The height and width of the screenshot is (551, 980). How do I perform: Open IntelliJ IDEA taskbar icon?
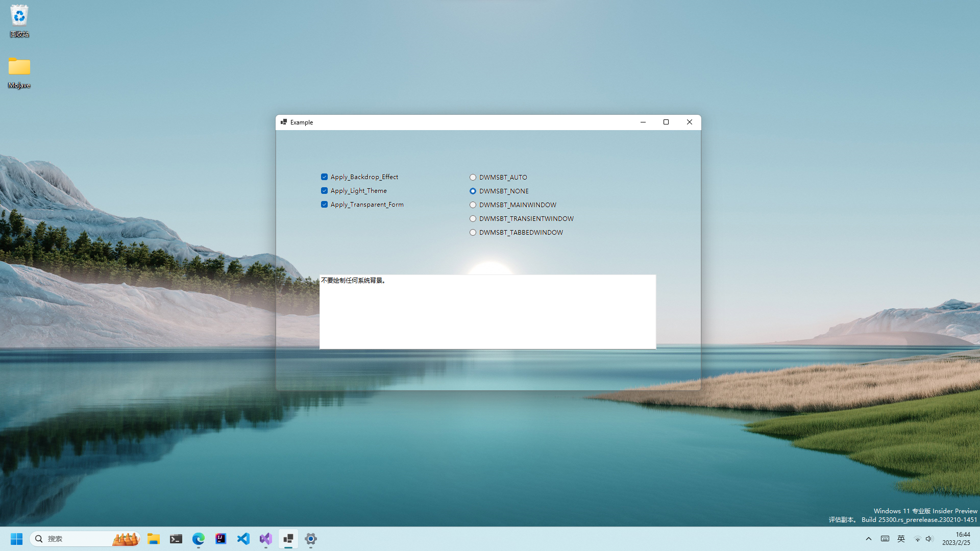click(x=221, y=539)
